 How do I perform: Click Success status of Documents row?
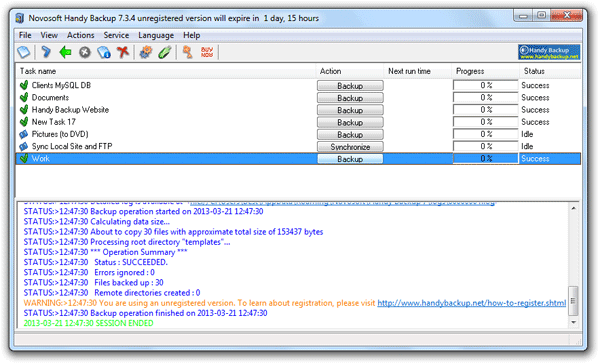click(x=535, y=98)
